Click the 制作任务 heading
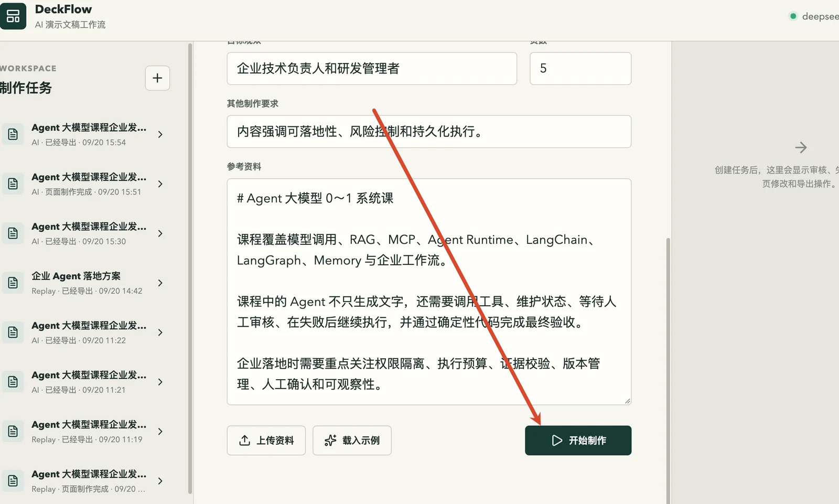Viewport: 839px width, 504px height. pos(26,88)
